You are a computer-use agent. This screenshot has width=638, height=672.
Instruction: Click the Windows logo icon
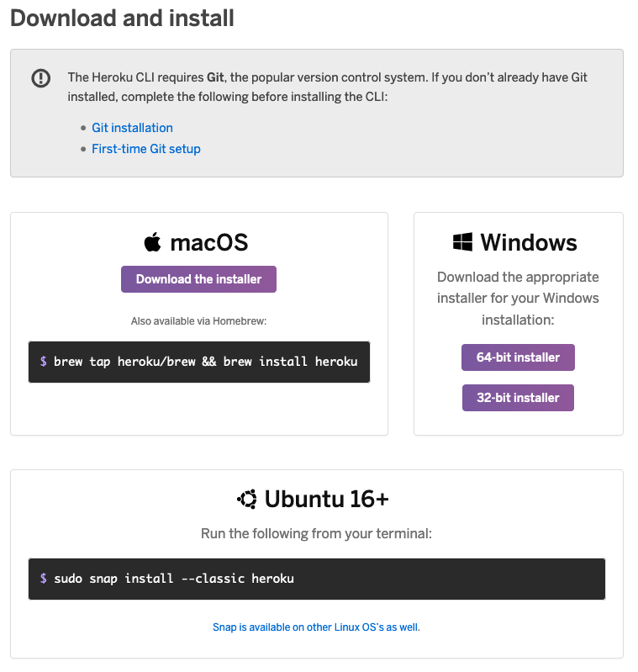[462, 242]
